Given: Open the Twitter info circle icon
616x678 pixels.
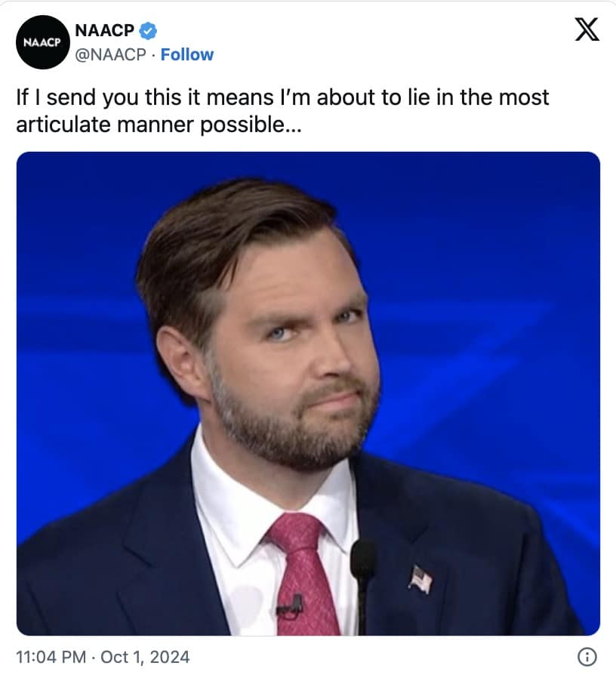Looking at the screenshot, I should tap(587, 657).
